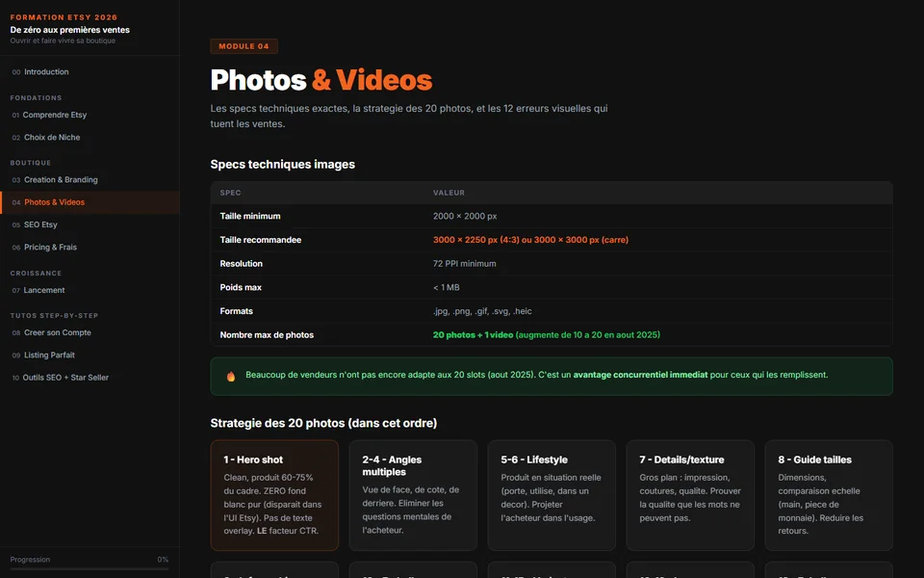The height and width of the screenshot is (578, 924).
Task: Click the Progression bar at sidebar bottom
Action: [90, 569]
